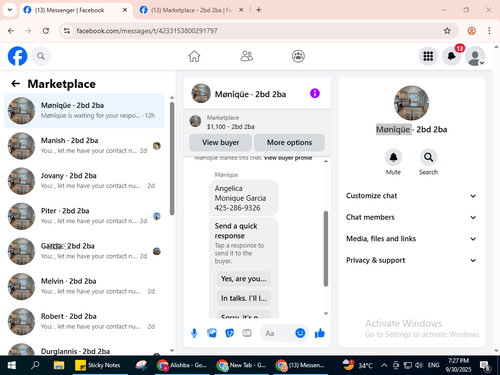500x375 pixels.
Task: Click the chat messages scrollbar thumb
Action: (326, 249)
